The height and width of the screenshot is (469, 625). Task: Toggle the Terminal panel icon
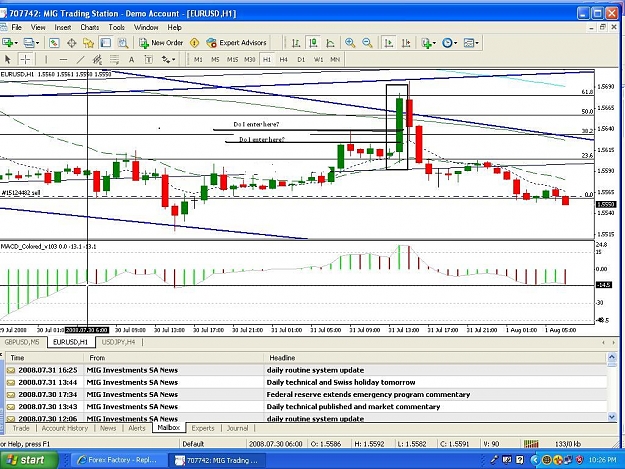tap(106, 43)
